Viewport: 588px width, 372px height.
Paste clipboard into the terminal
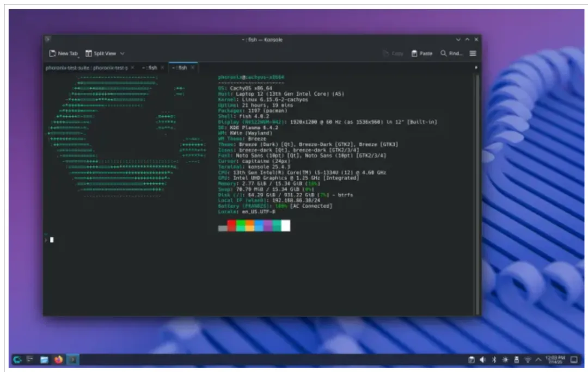pyautogui.click(x=422, y=54)
